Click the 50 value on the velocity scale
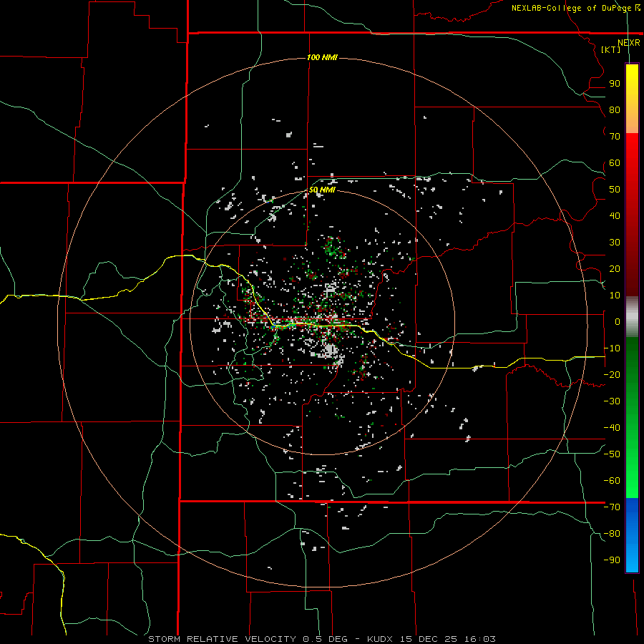644x644 pixels. pos(615,190)
